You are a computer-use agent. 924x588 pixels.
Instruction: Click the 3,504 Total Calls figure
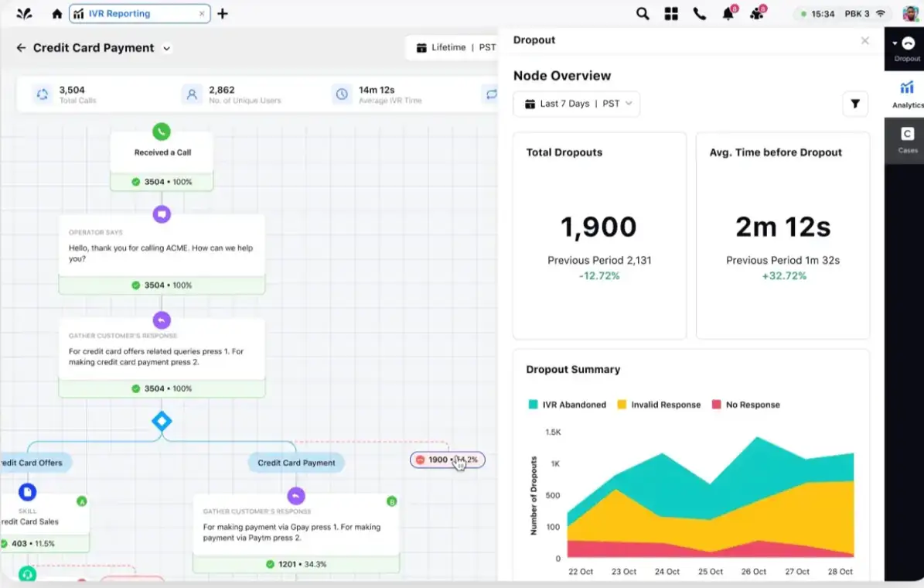(72, 90)
